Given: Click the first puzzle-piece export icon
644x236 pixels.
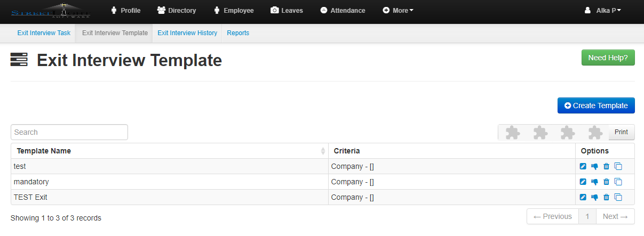Looking at the screenshot, I should pyautogui.click(x=513, y=133).
